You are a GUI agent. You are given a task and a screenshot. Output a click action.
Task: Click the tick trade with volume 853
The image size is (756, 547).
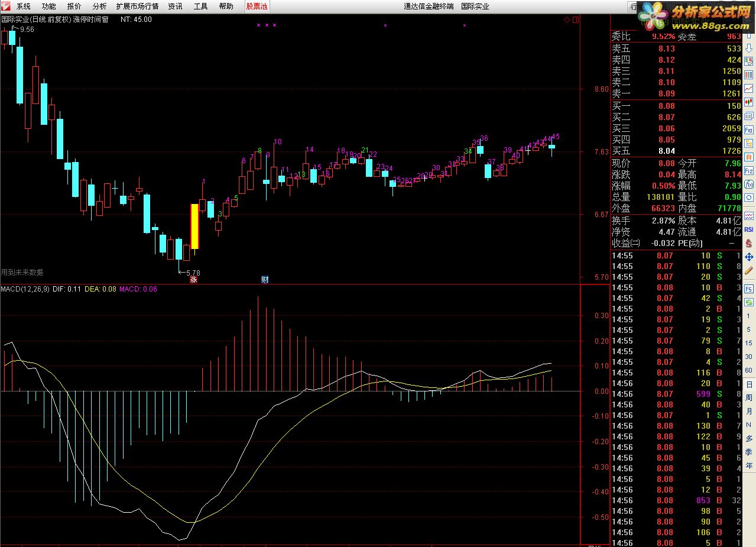click(703, 500)
